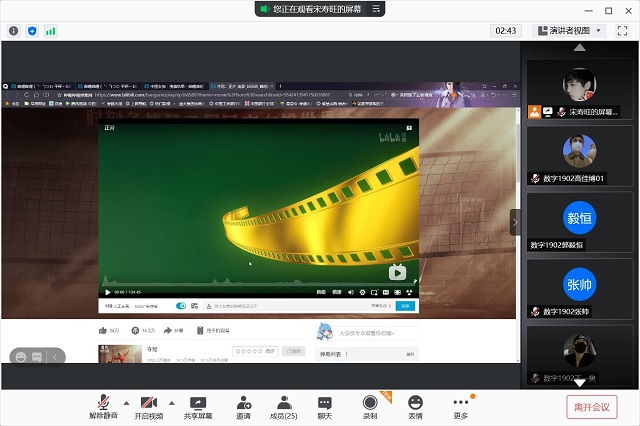Open the menu beside the sharing banner
This screenshot has height=426, width=640.
tap(377, 8)
